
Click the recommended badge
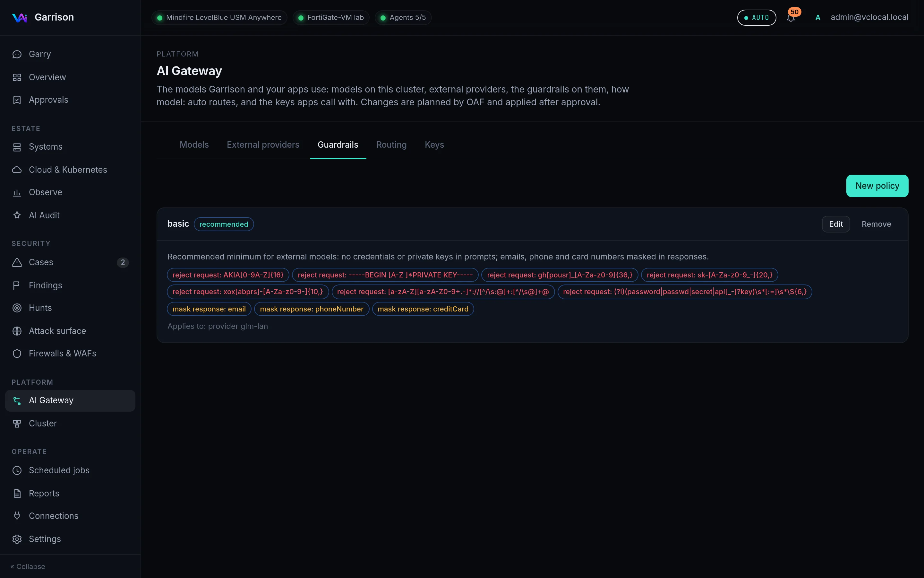click(x=224, y=224)
